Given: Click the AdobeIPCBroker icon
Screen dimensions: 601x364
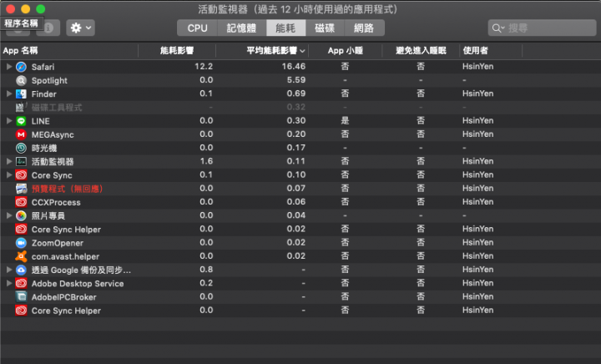Looking at the screenshot, I should 21,297.
